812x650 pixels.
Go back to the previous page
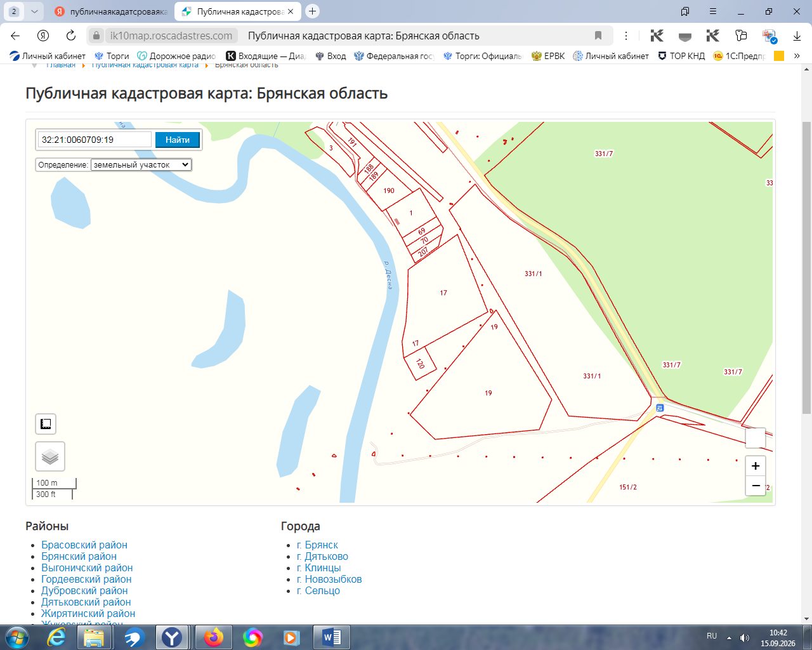pos(15,36)
